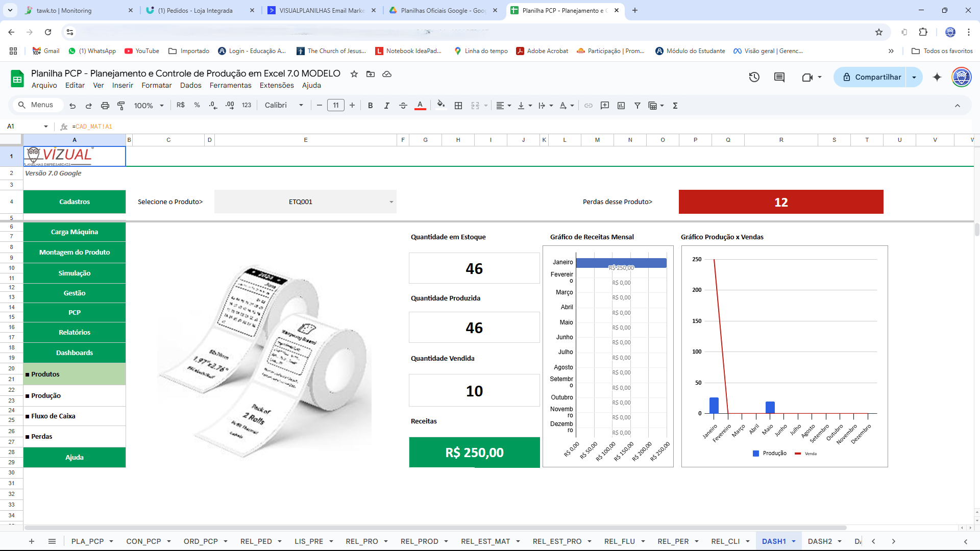Viewport: 980px width, 551px height.
Task: Click the font size input field
Action: coord(335,106)
